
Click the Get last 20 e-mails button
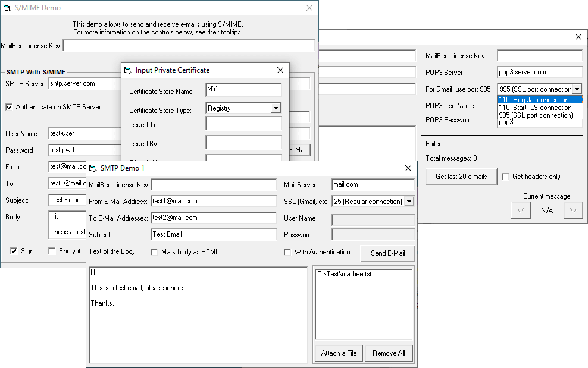[461, 177]
